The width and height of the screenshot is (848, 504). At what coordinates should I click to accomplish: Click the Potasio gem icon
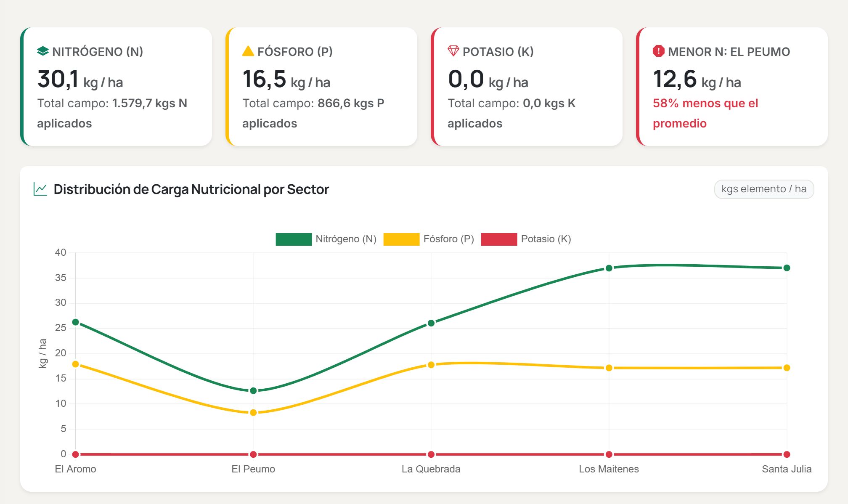coord(453,51)
